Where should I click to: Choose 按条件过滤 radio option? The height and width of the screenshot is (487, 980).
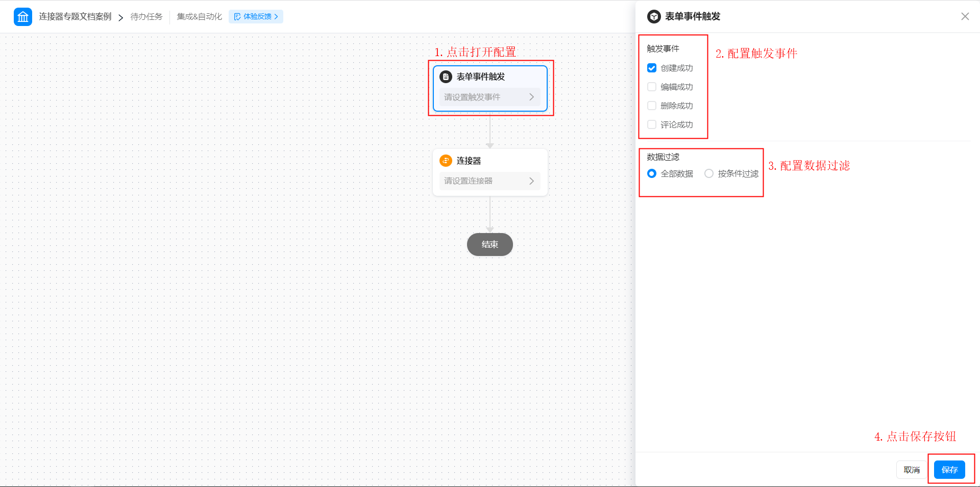(709, 173)
